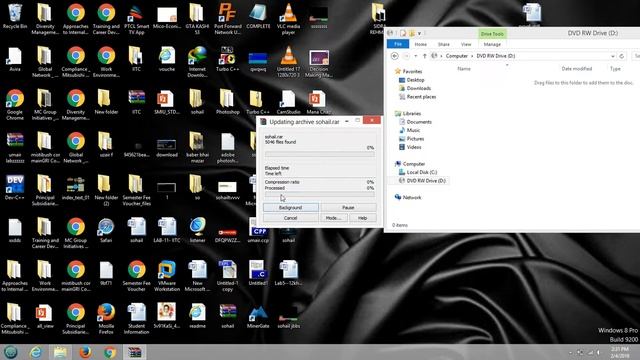Click Help button in WinRAR dialog
The width and height of the screenshot is (640, 360).
362,218
